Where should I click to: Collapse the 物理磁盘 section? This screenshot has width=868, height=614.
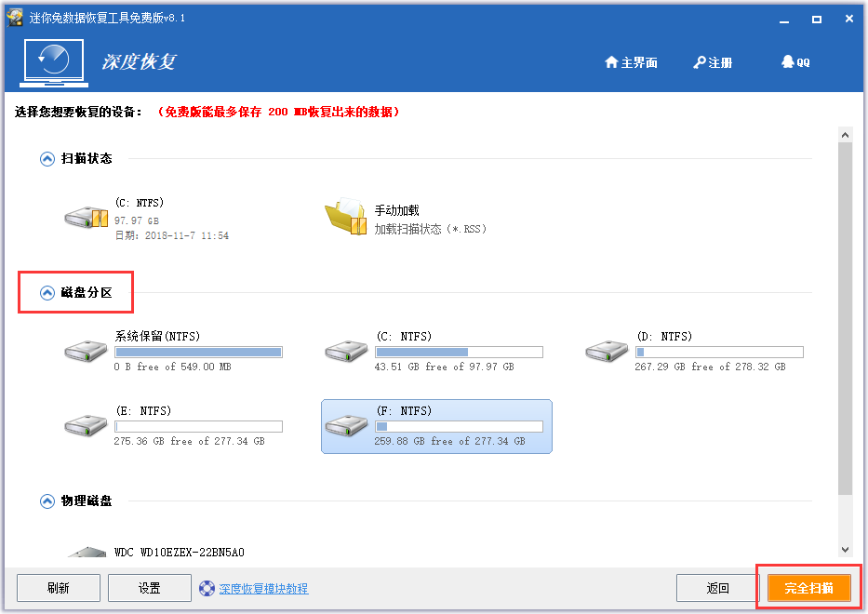[47, 501]
